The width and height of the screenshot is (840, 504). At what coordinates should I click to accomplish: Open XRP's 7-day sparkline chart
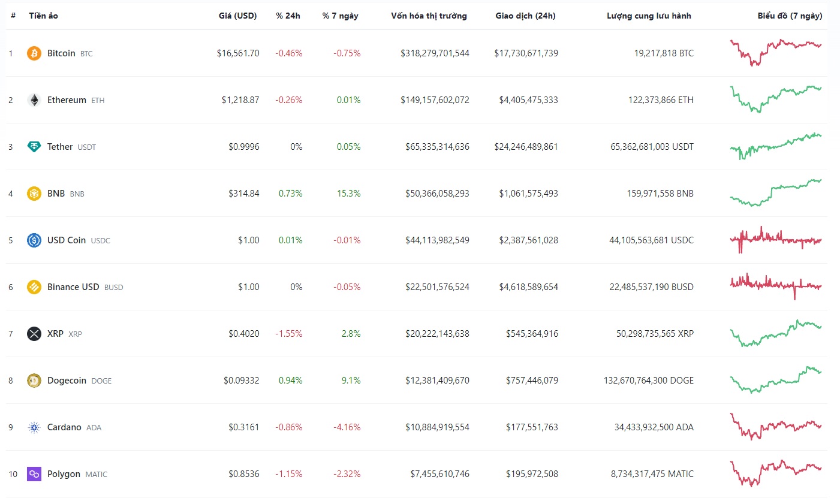click(x=776, y=333)
